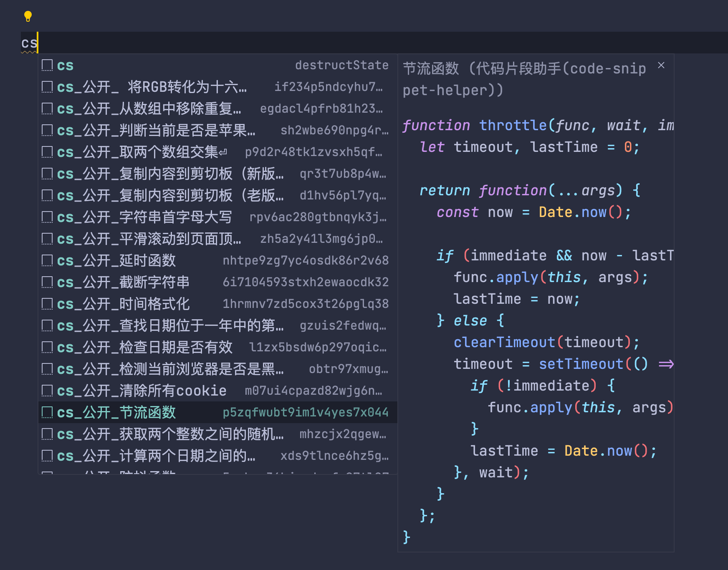This screenshot has width=728, height=570.
Task: Click the snippet icon for 取两个数组交集 entry
Action: point(47,152)
